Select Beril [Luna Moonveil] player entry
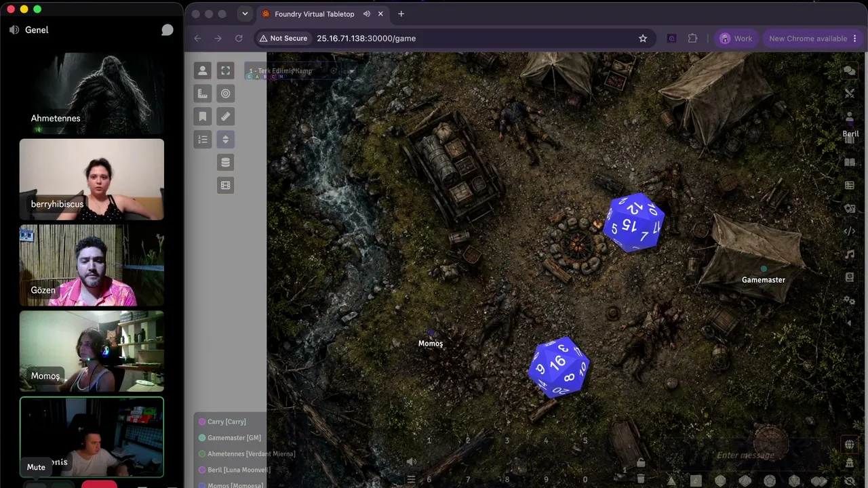The width and height of the screenshot is (868, 488). [235, 470]
